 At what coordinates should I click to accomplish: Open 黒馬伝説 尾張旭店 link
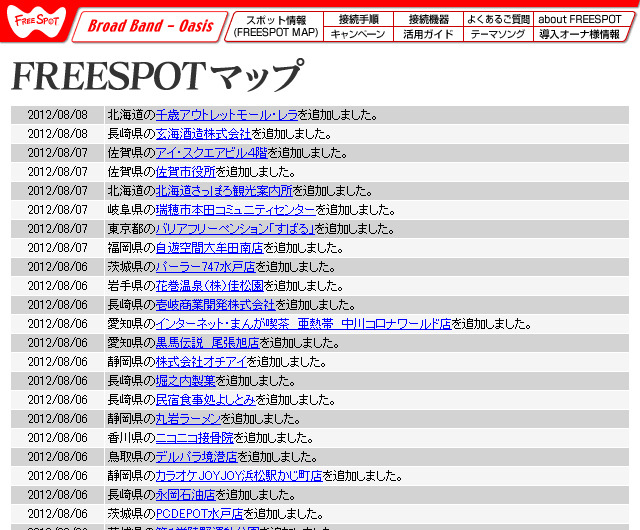point(207,343)
